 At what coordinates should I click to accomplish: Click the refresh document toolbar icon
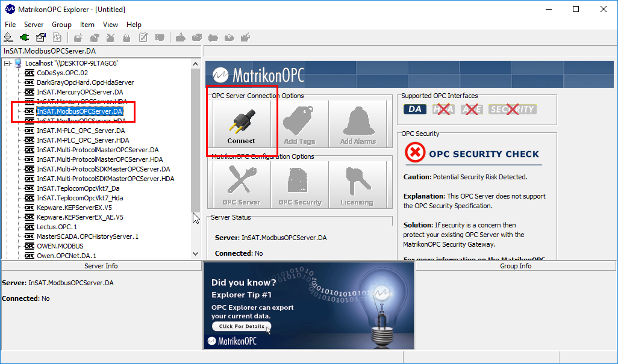(x=57, y=37)
